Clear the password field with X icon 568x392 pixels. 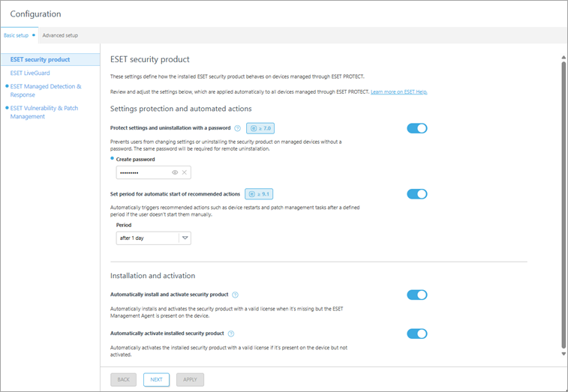pyautogui.click(x=185, y=172)
